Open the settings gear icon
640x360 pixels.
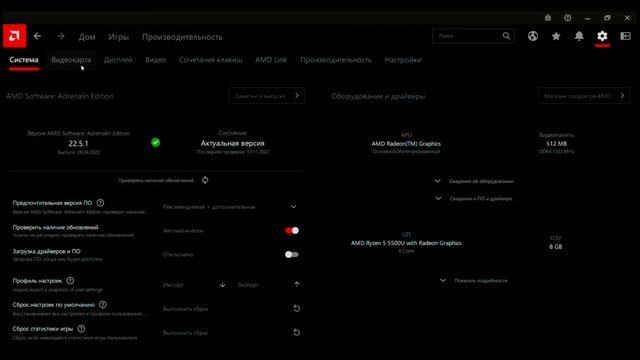click(x=602, y=36)
